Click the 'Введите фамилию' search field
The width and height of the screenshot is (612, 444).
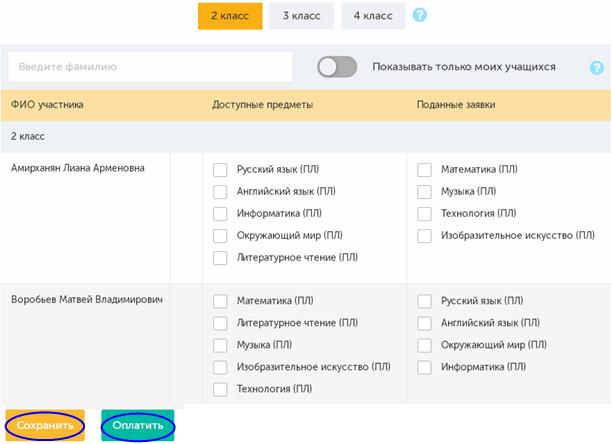(150, 67)
